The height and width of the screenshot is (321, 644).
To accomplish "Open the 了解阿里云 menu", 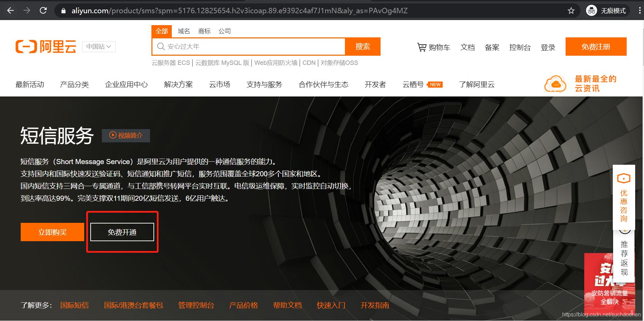I will (477, 85).
